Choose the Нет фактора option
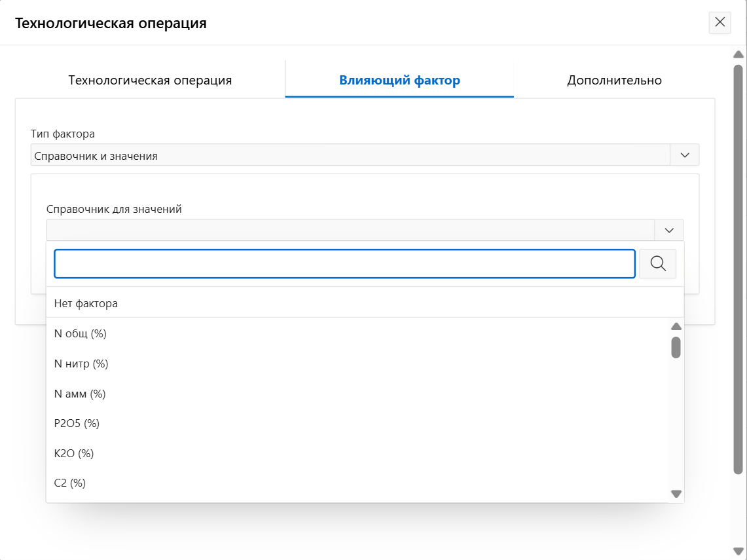This screenshot has width=747, height=560. [x=86, y=304]
